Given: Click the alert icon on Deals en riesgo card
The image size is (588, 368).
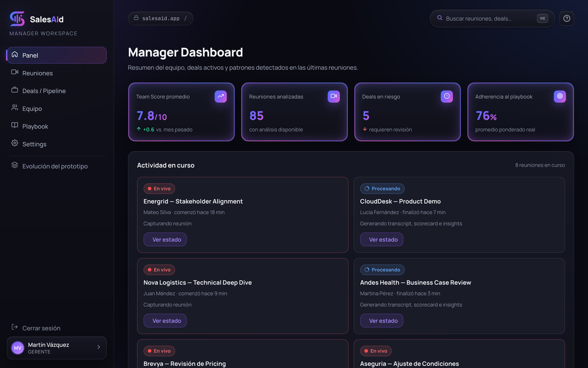Looking at the screenshot, I should 447,96.
